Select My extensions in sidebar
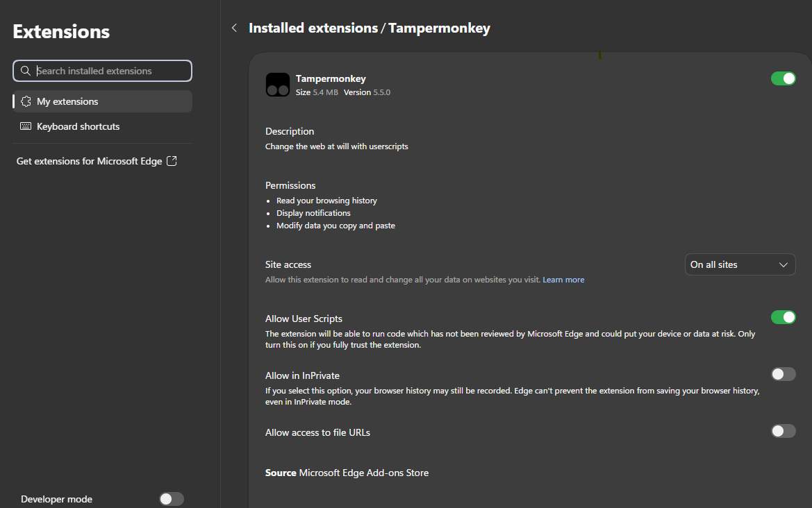 [103, 101]
